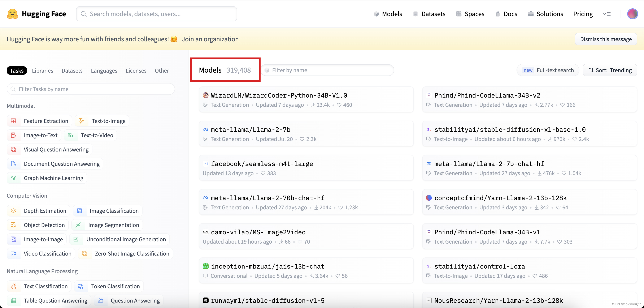Click the Token Classification icon

(81, 286)
